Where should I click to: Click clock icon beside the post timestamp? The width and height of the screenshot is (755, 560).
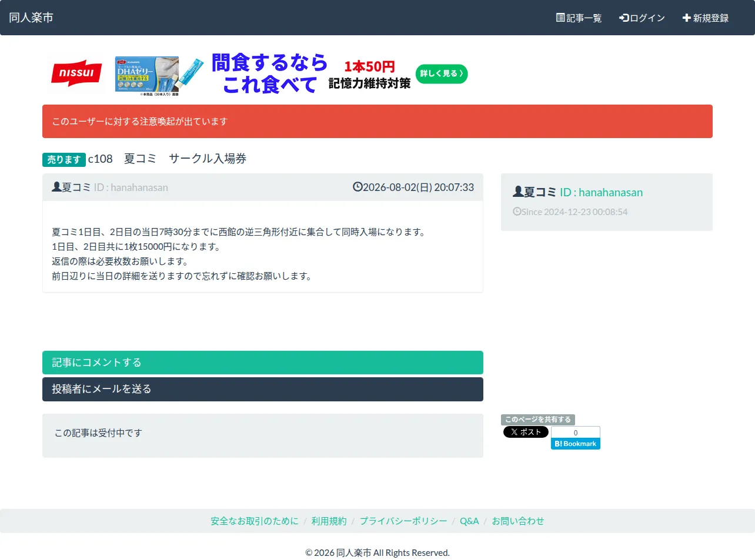[358, 187]
